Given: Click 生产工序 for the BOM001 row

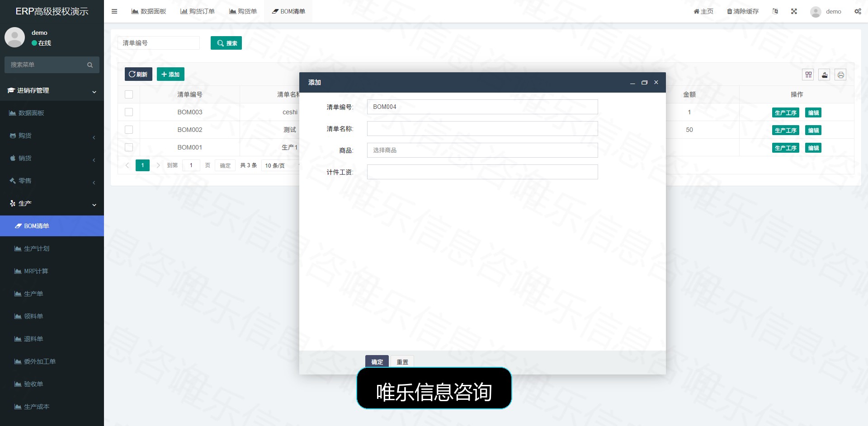Looking at the screenshot, I should 786,148.
